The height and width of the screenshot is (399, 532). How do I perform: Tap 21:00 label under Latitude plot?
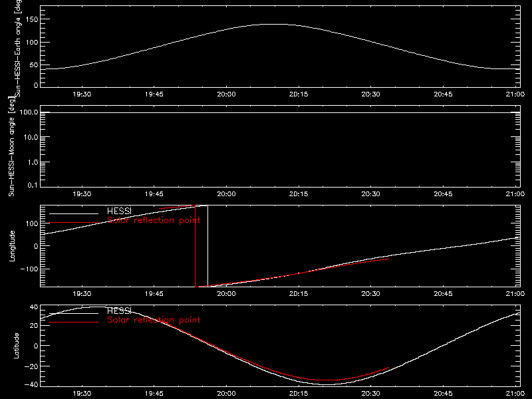click(x=515, y=394)
